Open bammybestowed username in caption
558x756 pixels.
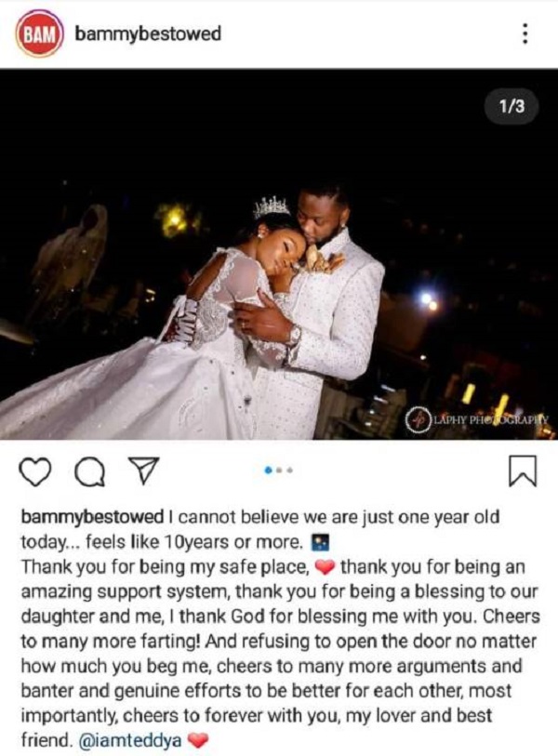pos(93,517)
